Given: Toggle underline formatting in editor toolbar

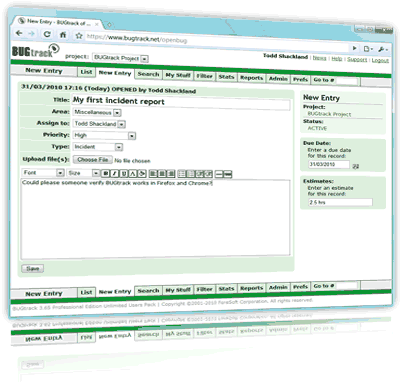Looking at the screenshot, I should click(x=124, y=173).
